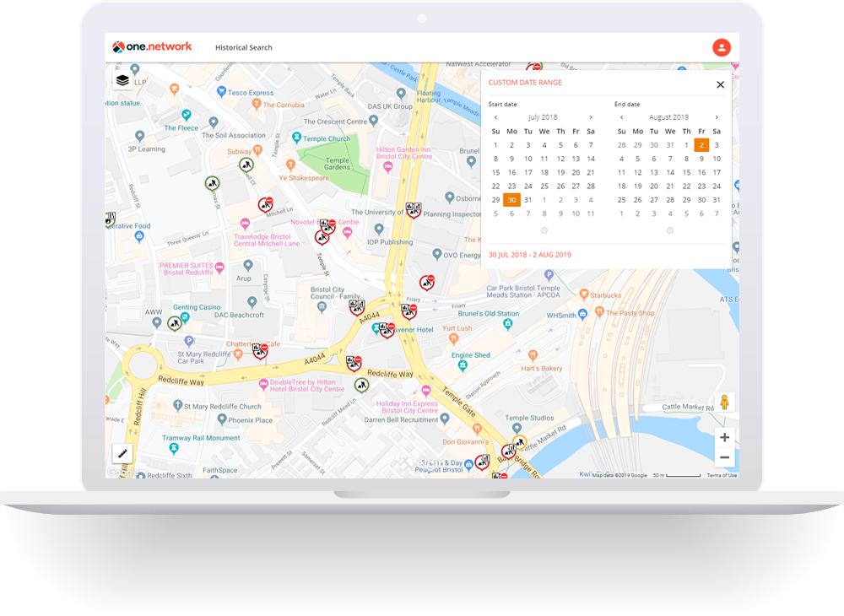Open Google Terms of Use link
Image resolution: width=844 pixels, height=616 pixels.
click(722, 475)
